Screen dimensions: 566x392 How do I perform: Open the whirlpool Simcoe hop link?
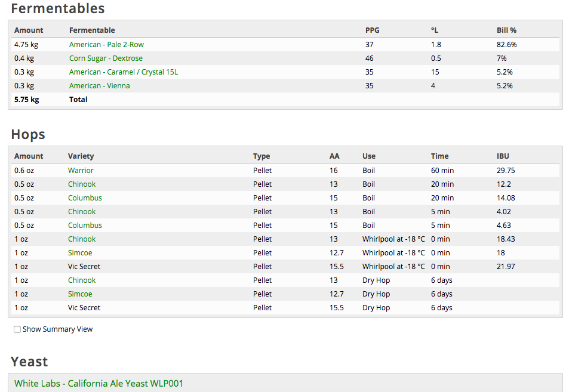click(80, 252)
